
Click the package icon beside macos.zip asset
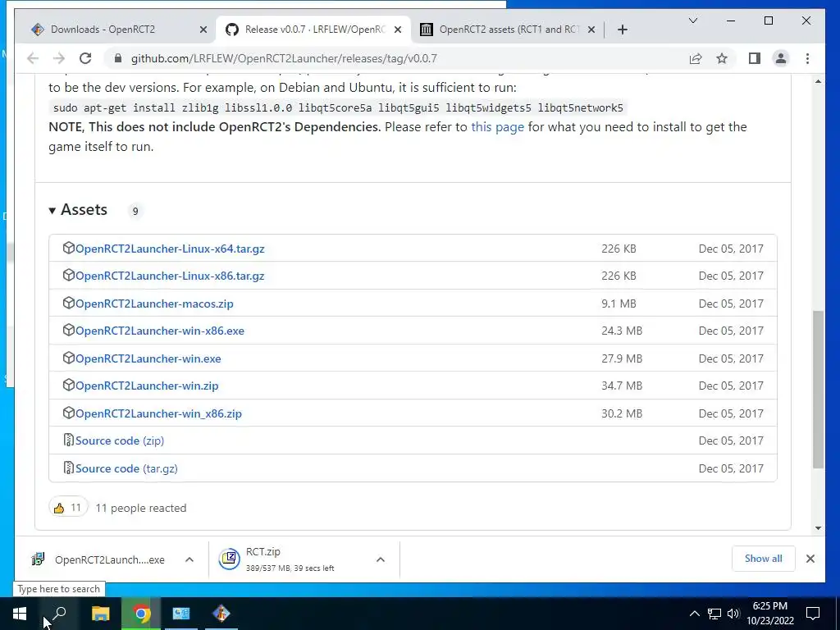click(x=68, y=303)
